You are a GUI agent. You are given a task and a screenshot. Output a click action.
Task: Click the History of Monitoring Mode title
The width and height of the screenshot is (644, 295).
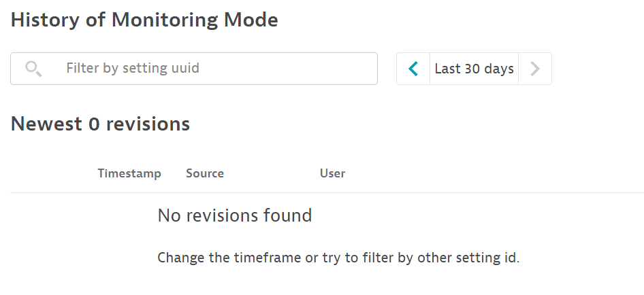click(x=144, y=20)
